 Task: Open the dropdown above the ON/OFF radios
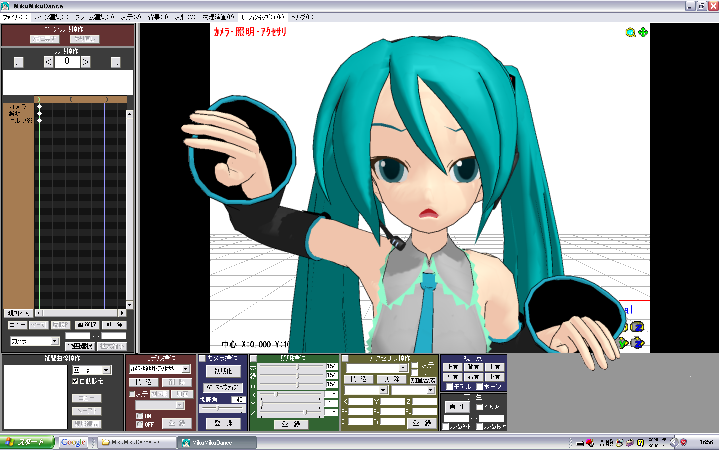[x=160, y=405]
